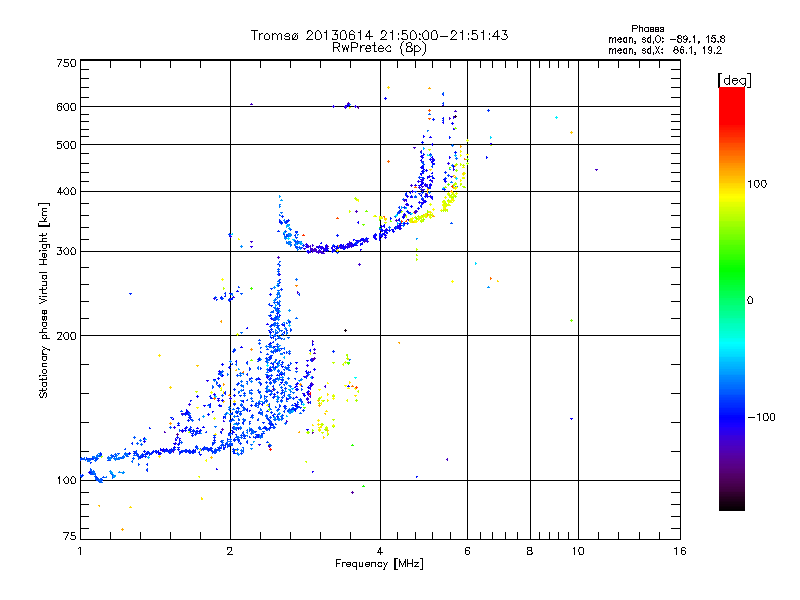Click the y-axis tick label "400"
Viewport: 800px width, 600px height.
(x=67, y=192)
